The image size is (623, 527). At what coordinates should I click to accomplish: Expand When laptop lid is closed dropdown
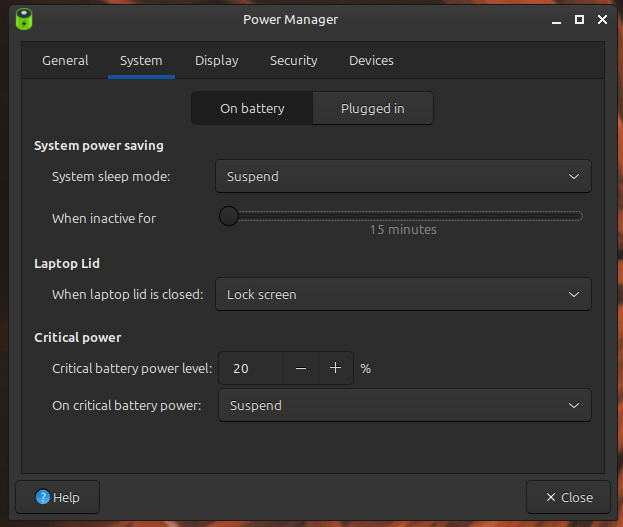(403, 294)
